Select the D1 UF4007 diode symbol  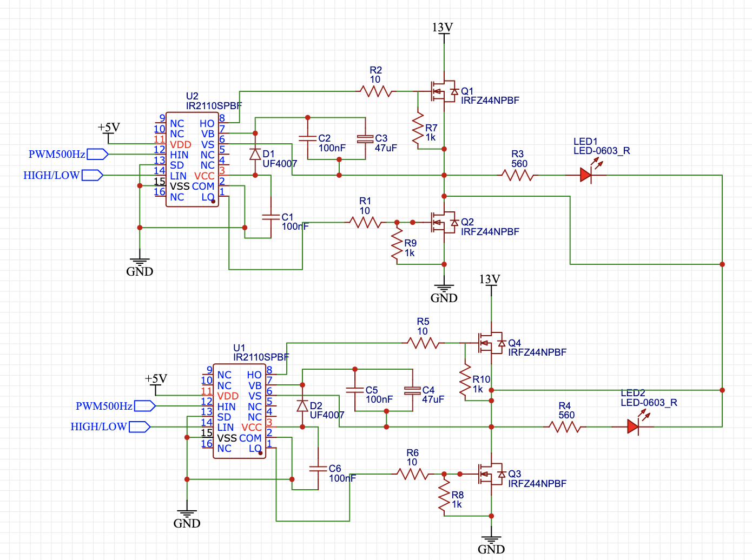point(255,154)
